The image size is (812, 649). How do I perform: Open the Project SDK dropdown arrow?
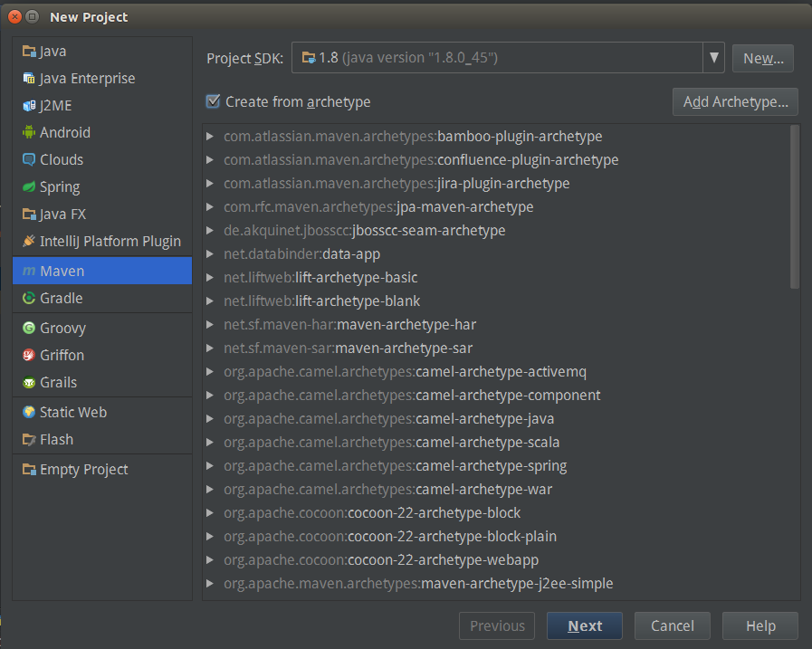(x=713, y=58)
